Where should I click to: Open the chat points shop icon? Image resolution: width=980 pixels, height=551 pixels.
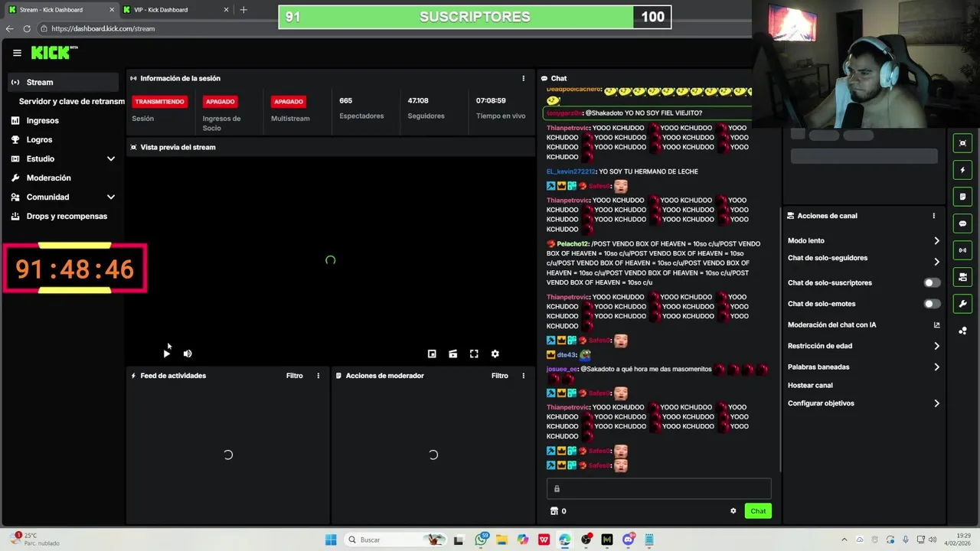coord(555,511)
